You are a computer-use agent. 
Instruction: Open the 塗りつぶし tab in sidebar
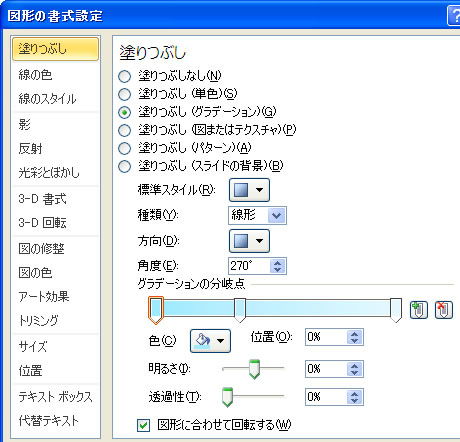point(55,49)
